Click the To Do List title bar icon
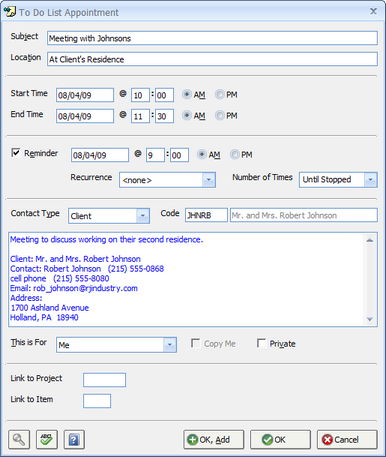 [x=9, y=12]
